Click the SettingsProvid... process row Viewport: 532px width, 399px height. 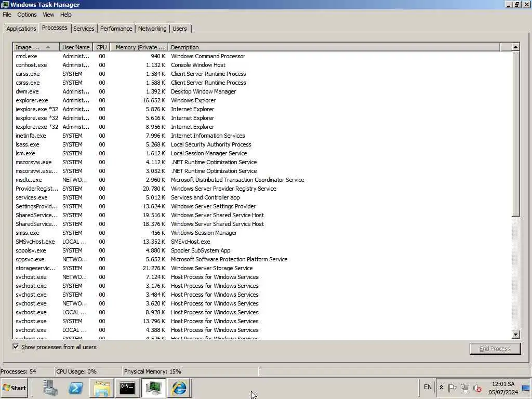(262, 206)
